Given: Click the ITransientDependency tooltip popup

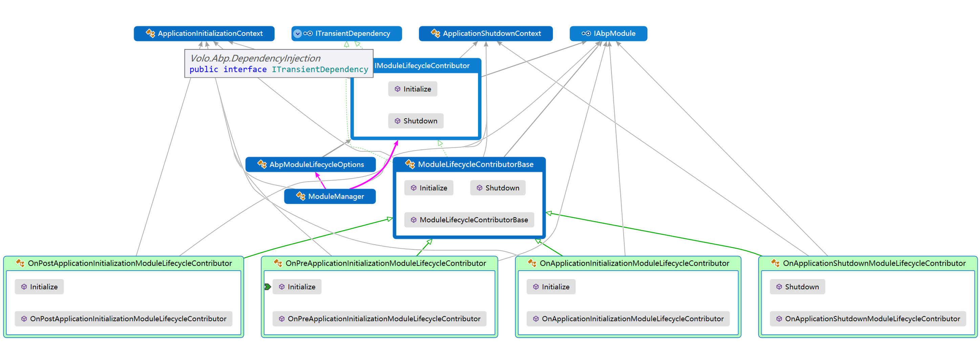Looking at the screenshot, I should 279,64.
